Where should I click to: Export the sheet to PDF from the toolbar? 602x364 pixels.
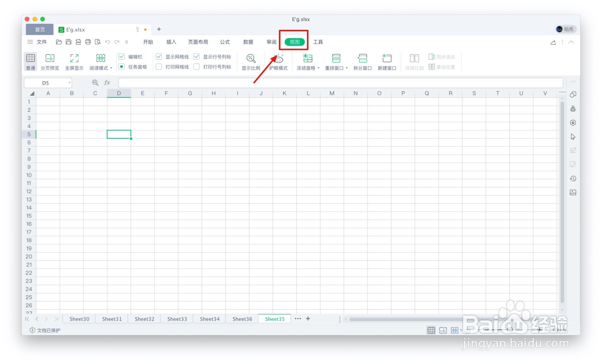[x=78, y=42]
